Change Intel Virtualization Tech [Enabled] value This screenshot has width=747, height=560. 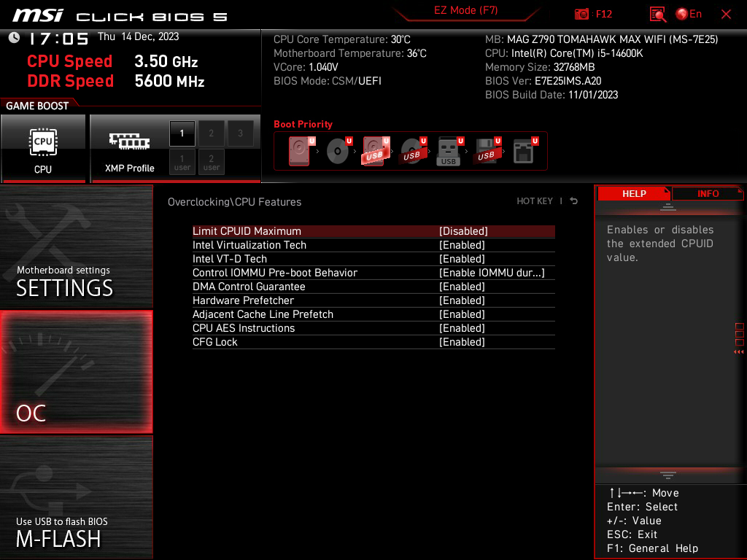tap(462, 245)
